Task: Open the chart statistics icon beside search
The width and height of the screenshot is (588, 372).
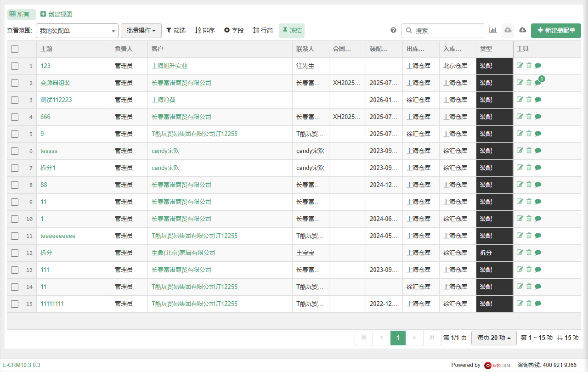Action: click(x=493, y=30)
